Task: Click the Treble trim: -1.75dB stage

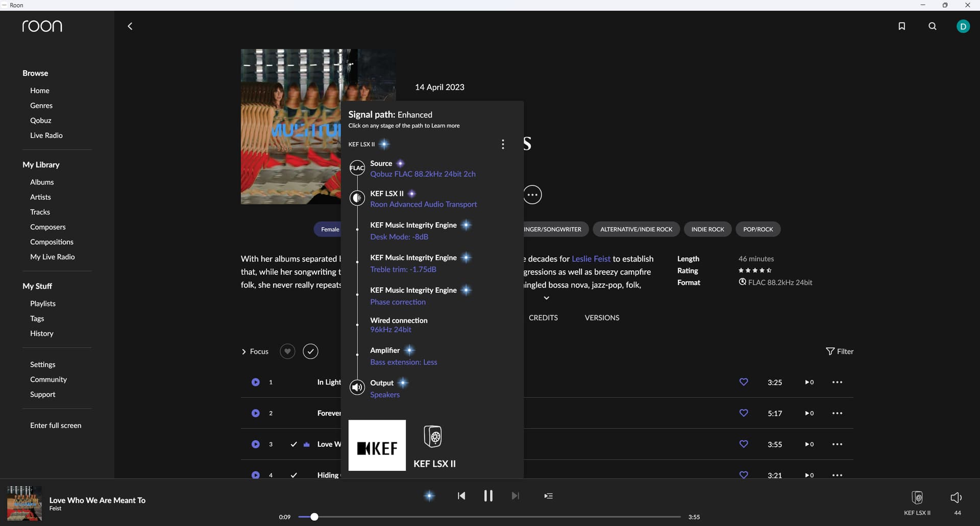Action: tap(403, 270)
